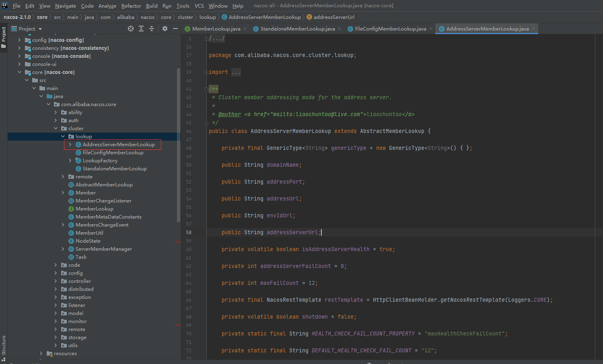603x364 pixels.
Task: Click the MemberLookup interface icon in tree
Action: point(71,209)
